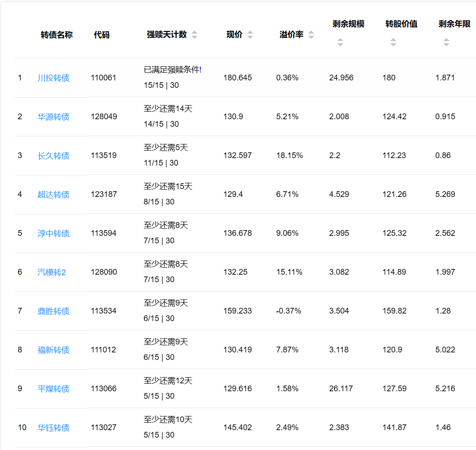Viewport: 476px width, 450px height.
Task: Click bond code 110061 cell
Action: (x=103, y=78)
